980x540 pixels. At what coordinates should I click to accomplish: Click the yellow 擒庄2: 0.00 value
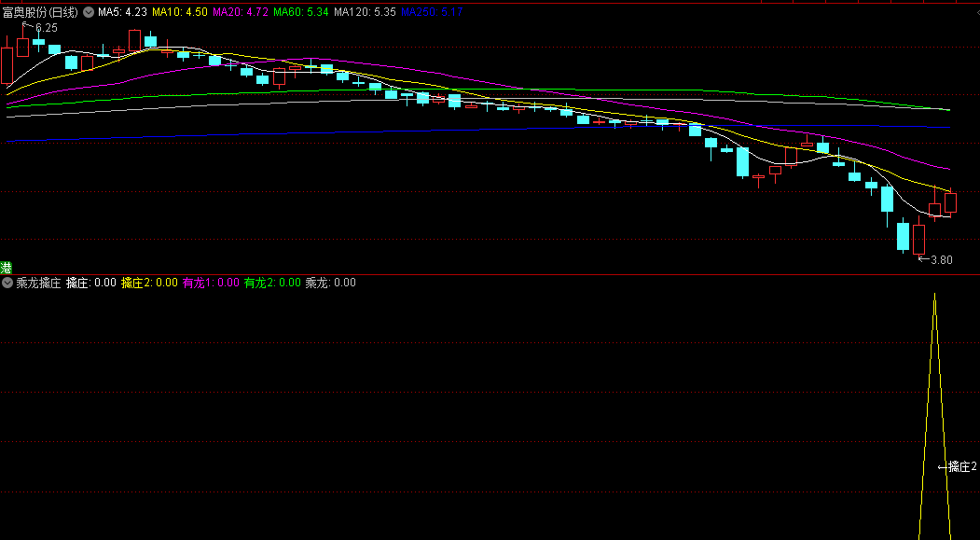click(x=149, y=283)
